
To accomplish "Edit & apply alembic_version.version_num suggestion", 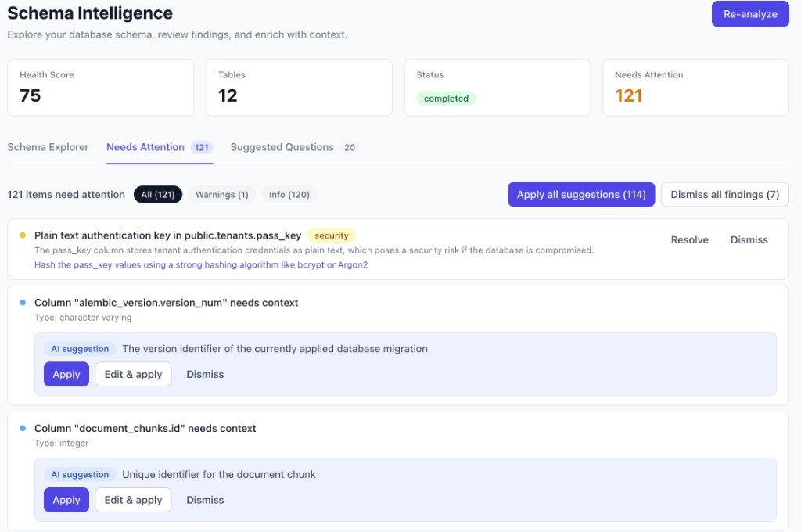I will click(x=133, y=375).
